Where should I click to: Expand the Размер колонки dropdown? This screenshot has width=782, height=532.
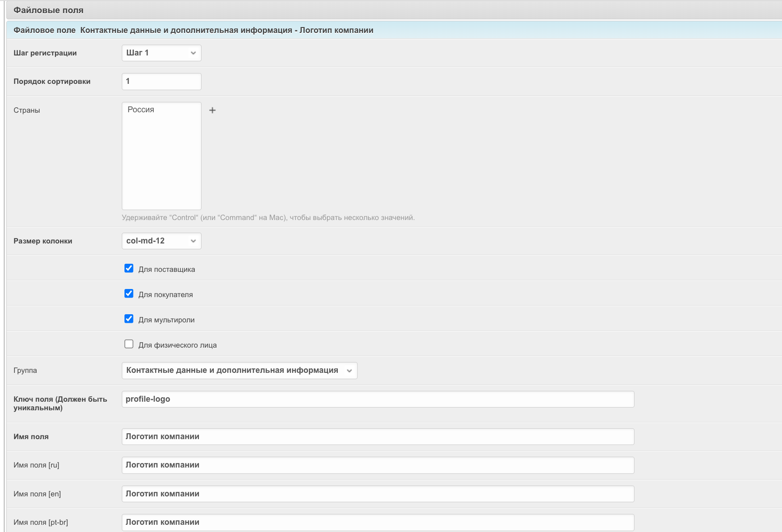click(x=161, y=241)
